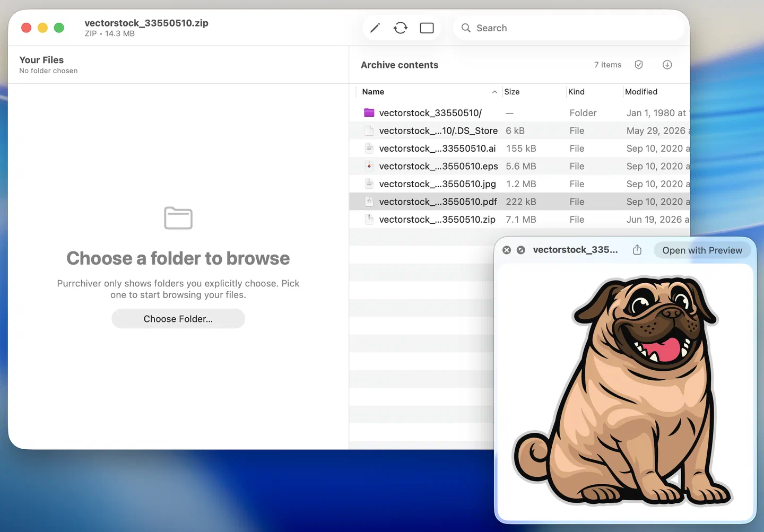764x532 pixels.
Task: Sort by the Size column header
Action: (x=512, y=92)
